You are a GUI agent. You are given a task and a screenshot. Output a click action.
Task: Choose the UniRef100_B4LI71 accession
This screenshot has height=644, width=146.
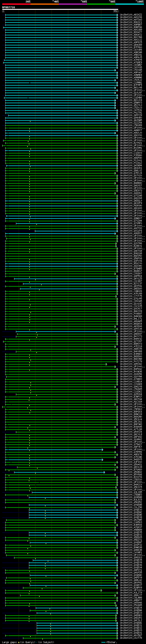pos(131,319)
